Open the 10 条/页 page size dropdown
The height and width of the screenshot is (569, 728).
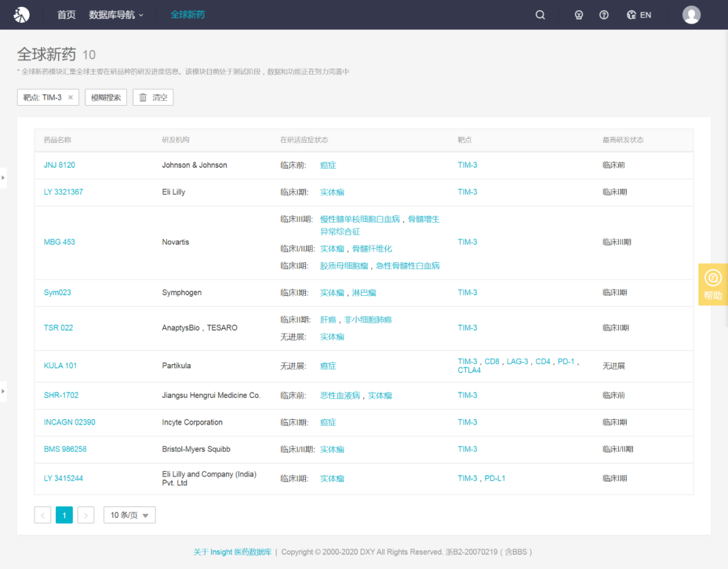[x=129, y=515]
